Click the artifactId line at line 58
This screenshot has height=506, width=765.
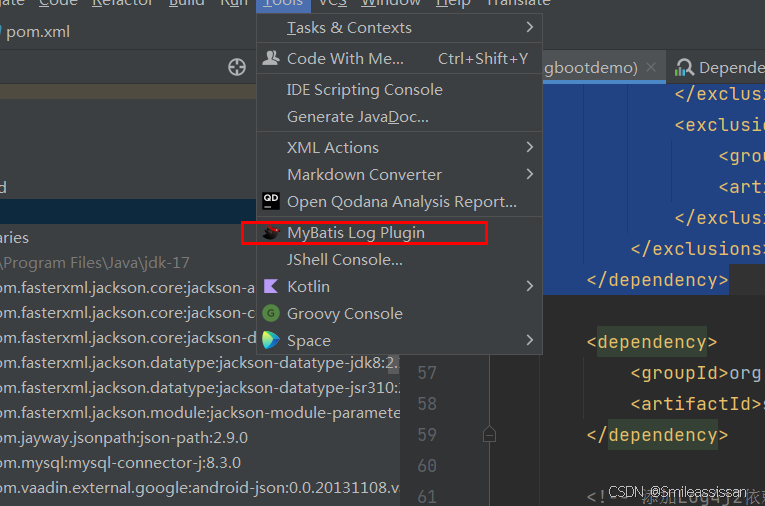pos(698,404)
